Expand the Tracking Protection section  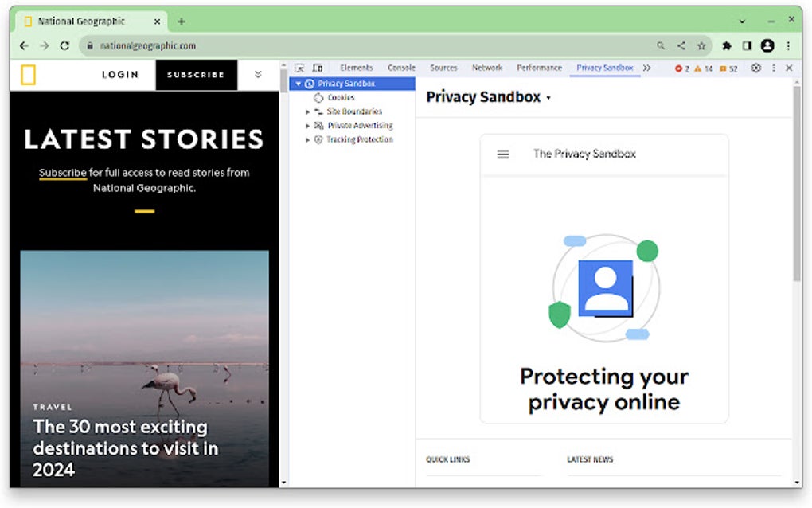pyautogui.click(x=309, y=139)
